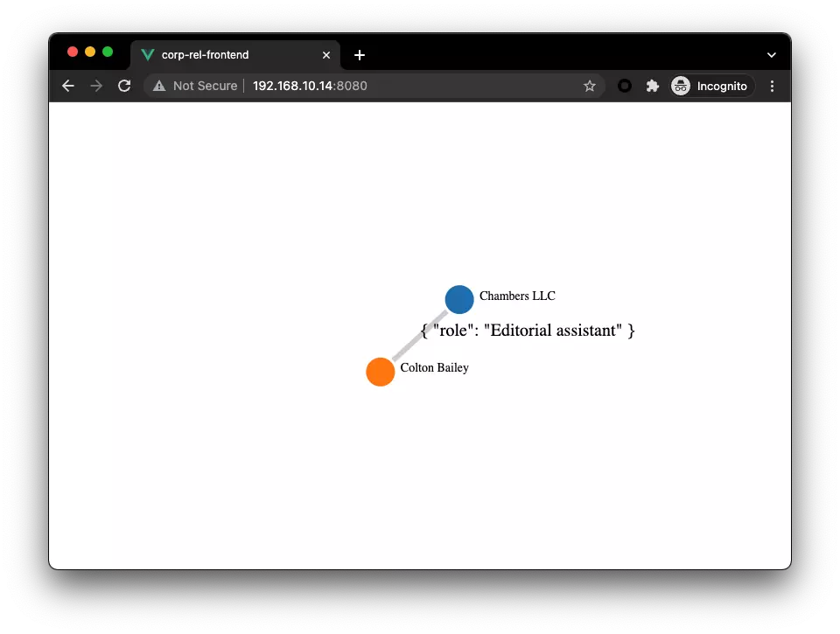840x634 pixels.
Task: Bookmark this page with the star icon
Action: (589, 86)
